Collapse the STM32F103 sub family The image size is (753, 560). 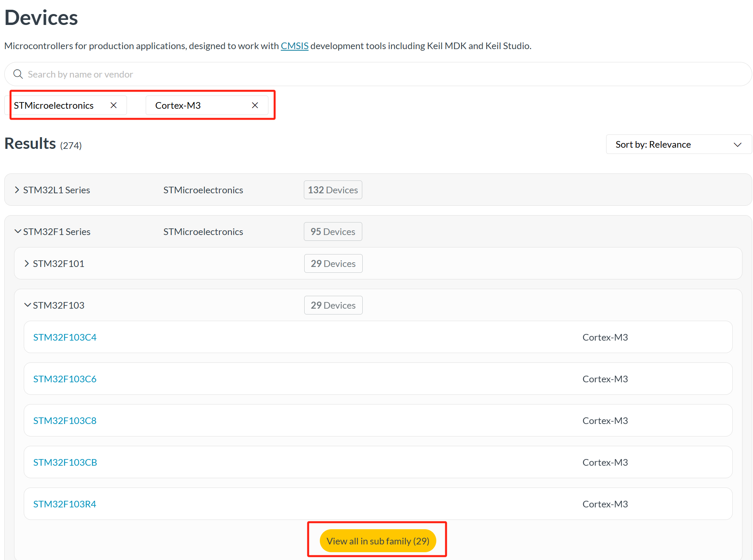pos(27,305)
